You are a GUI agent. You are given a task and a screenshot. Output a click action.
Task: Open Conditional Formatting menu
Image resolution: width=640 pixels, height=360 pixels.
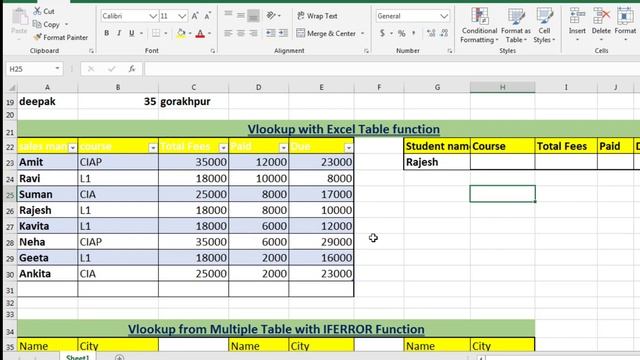click(480, 24)
